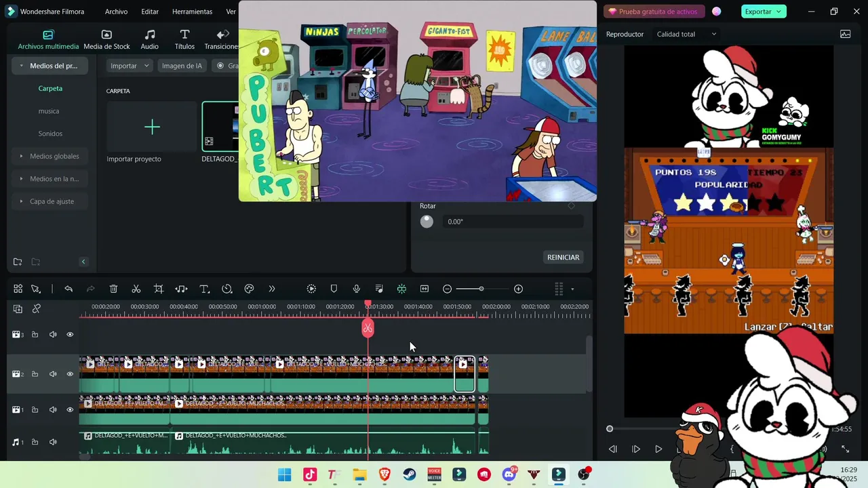Hide video track 1 with eye icon
868x488 pixels.
click(70, 410)
